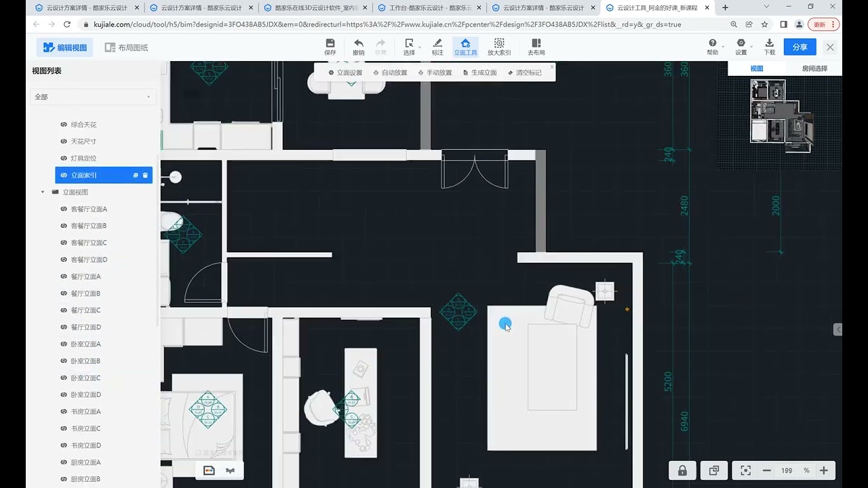Toggle visibility of 灯具定位 view

click(x=64, y=159)
